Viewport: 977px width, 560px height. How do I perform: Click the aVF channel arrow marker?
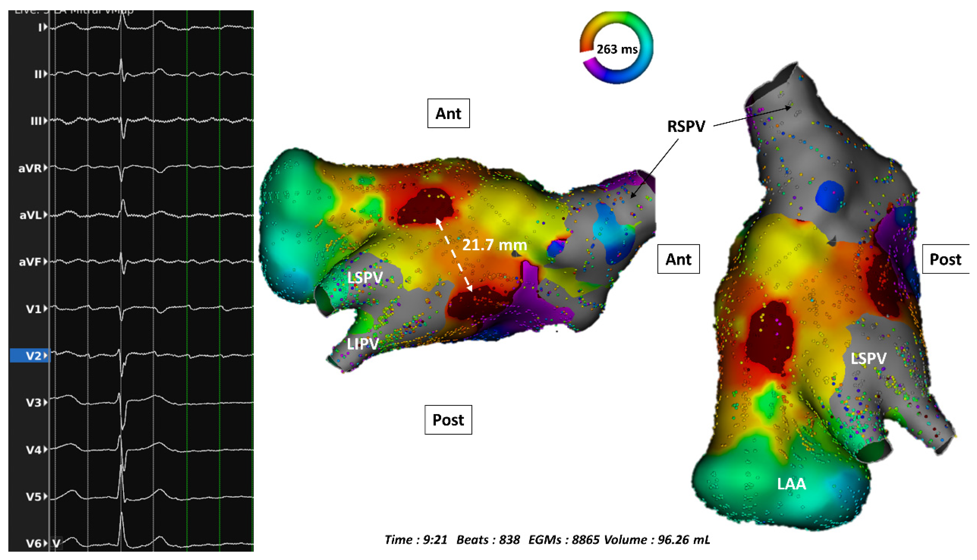coord(45,262)
